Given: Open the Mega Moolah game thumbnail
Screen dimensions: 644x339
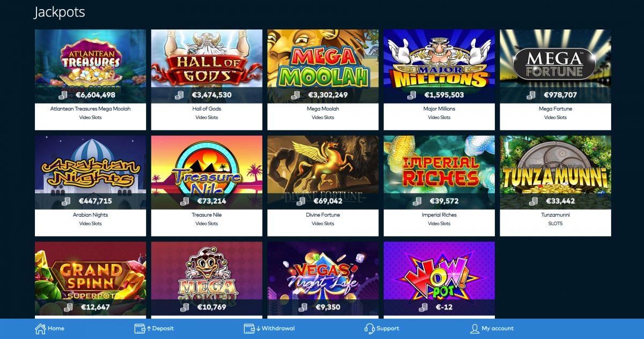Looking at the screenshot, I should click(x=323, y=66).
